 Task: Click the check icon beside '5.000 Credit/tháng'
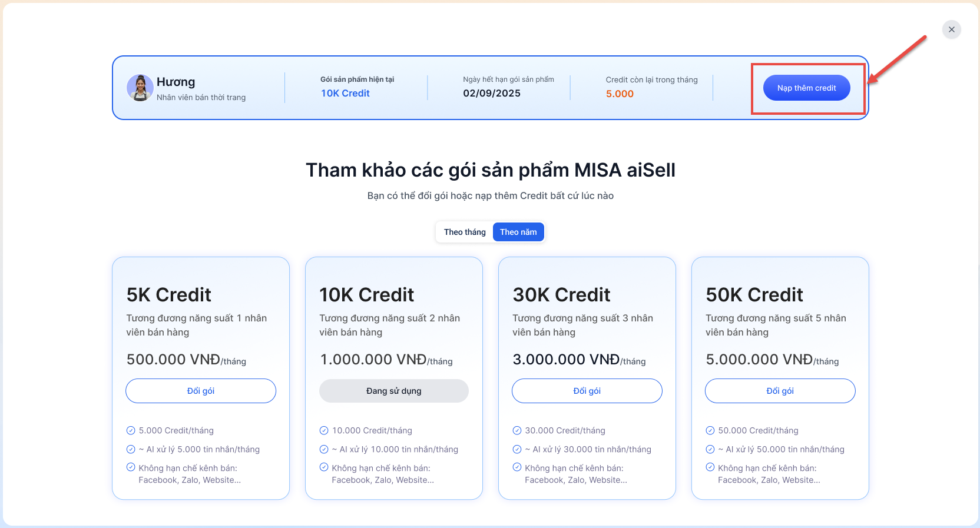coord(131,430)
